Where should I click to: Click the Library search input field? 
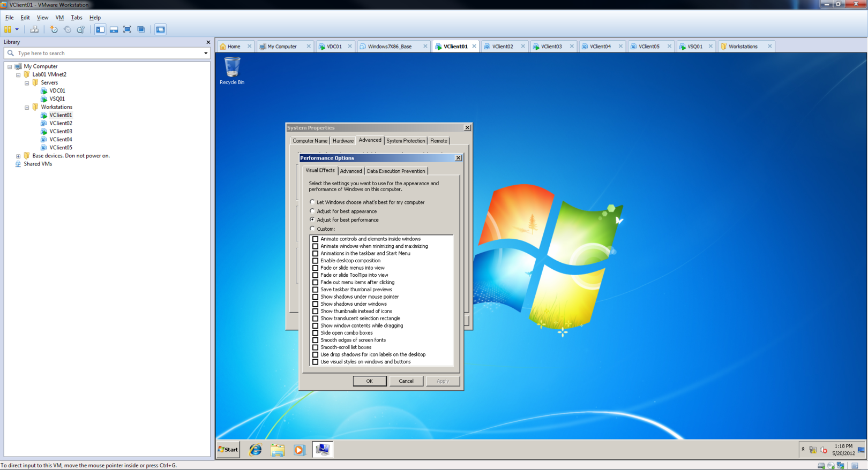click(x=107, y=53)
